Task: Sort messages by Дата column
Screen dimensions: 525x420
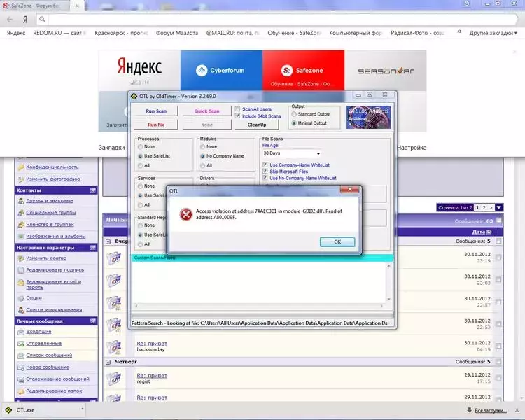Action: pyautogui.click(x=479, y=232)
